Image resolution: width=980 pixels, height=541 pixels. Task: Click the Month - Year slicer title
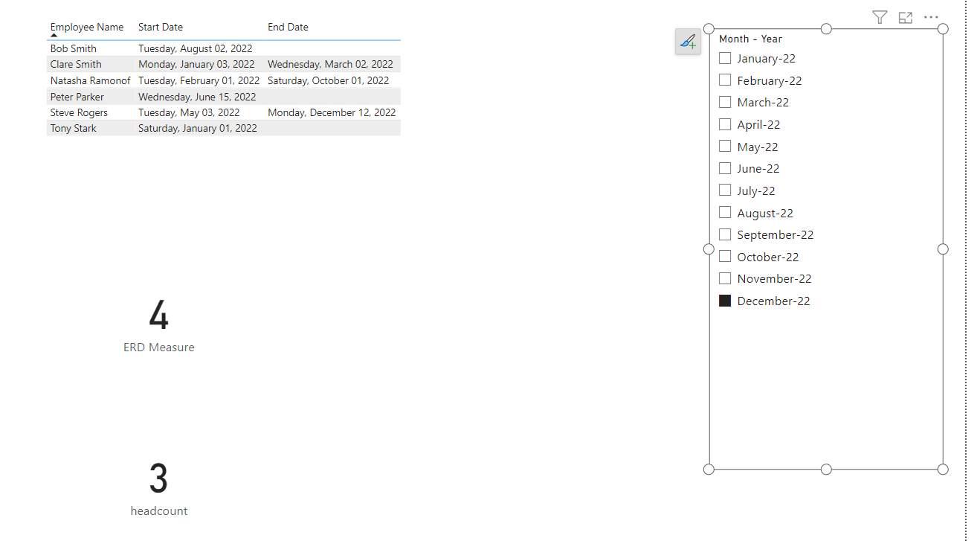pyautogui.click(x=750, y=39)
